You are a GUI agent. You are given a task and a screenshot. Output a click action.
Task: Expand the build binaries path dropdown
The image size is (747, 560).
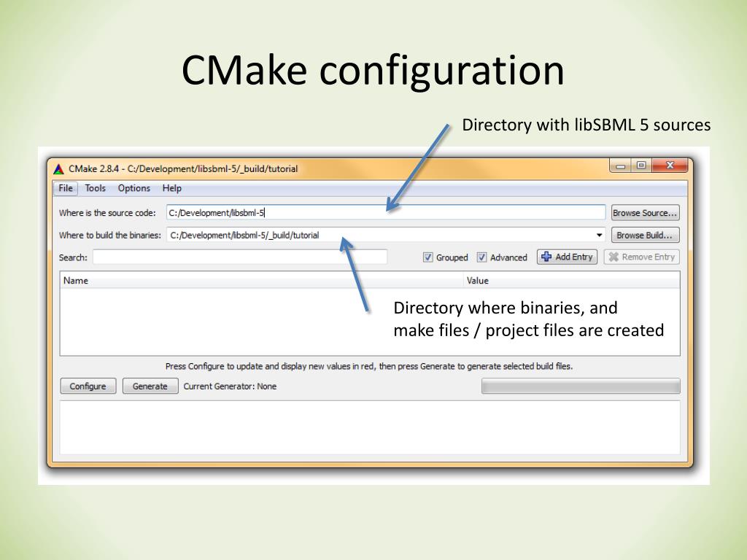599,236
